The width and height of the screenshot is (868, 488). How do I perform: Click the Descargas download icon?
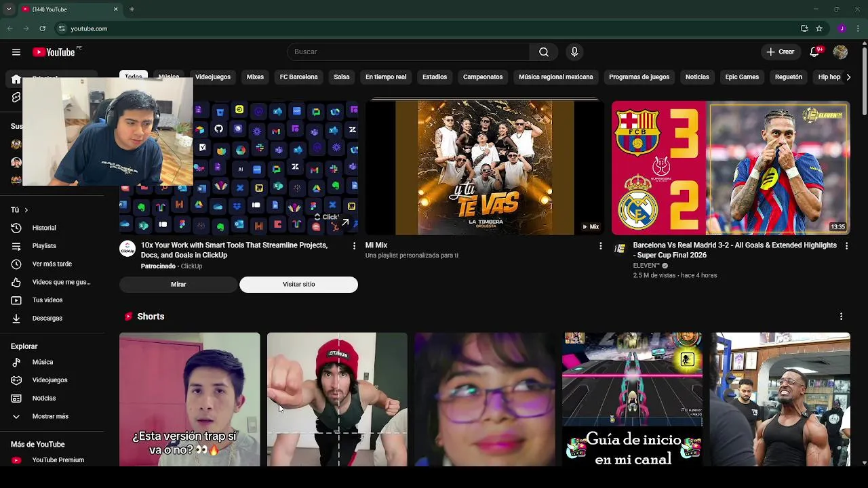pyautogui.click(x=16, y=318)
